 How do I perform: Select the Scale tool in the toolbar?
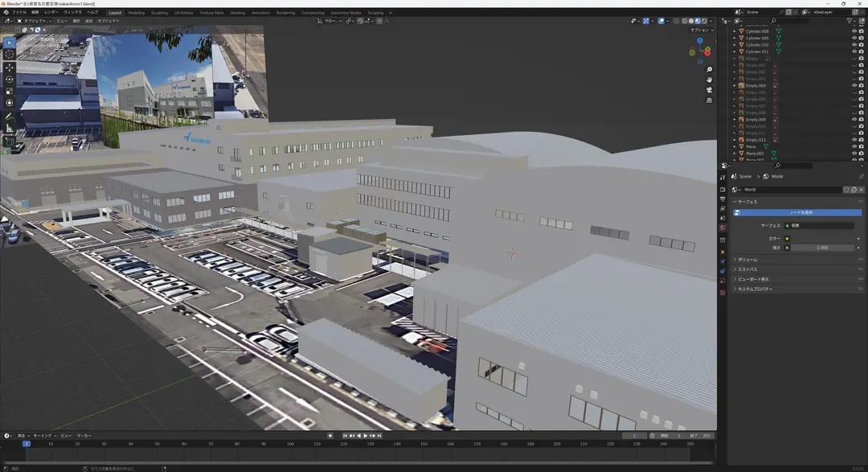(x=10, y=92)
